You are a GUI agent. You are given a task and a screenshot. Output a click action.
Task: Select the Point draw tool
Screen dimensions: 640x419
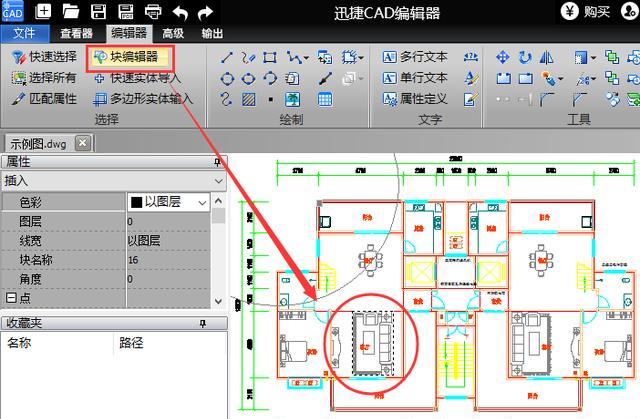click(x=270, y=99)
